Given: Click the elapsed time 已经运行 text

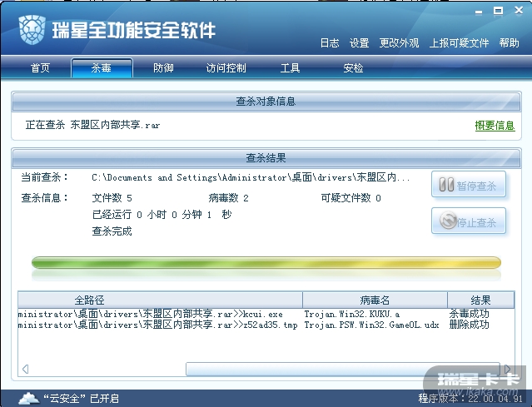Looking at the screenshot, I should click(162, 215).
